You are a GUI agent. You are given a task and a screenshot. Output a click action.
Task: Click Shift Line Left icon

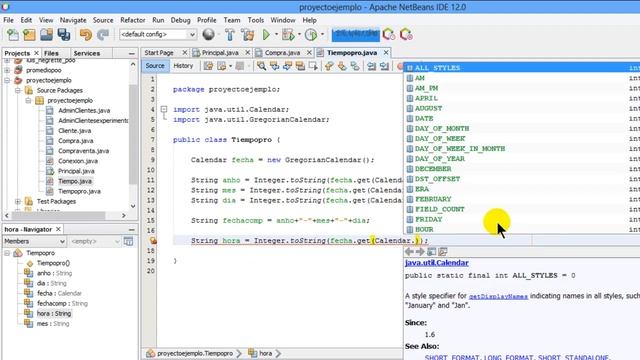pos(371,66)
